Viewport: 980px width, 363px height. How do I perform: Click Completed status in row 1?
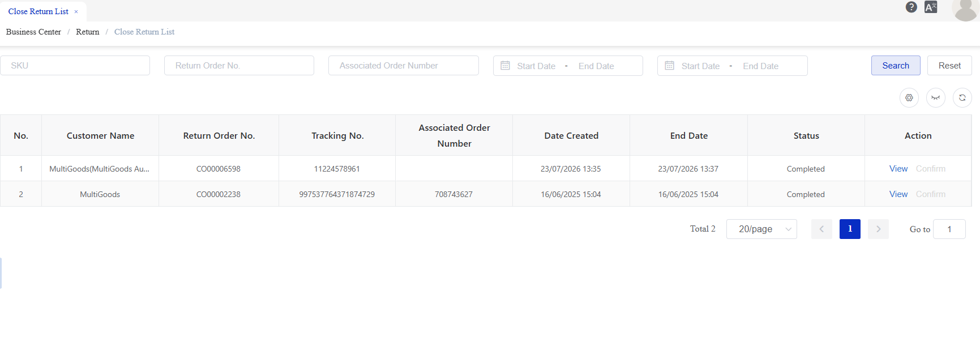(x=806, y=169)
